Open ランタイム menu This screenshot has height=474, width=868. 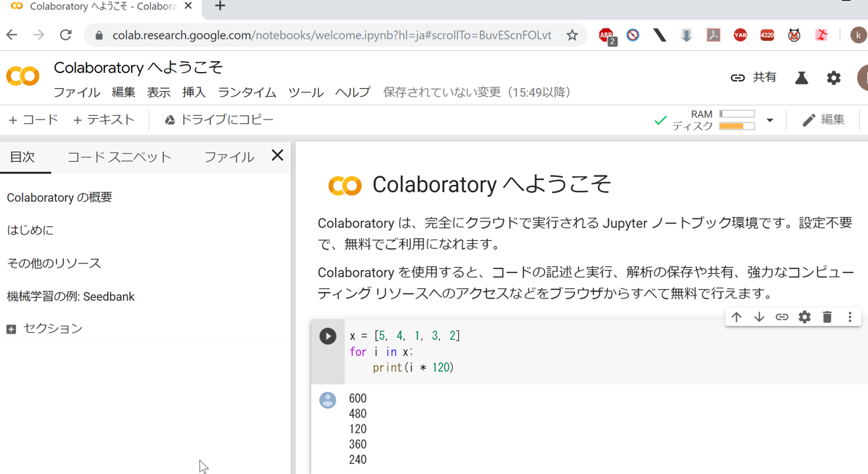[247, 92]
